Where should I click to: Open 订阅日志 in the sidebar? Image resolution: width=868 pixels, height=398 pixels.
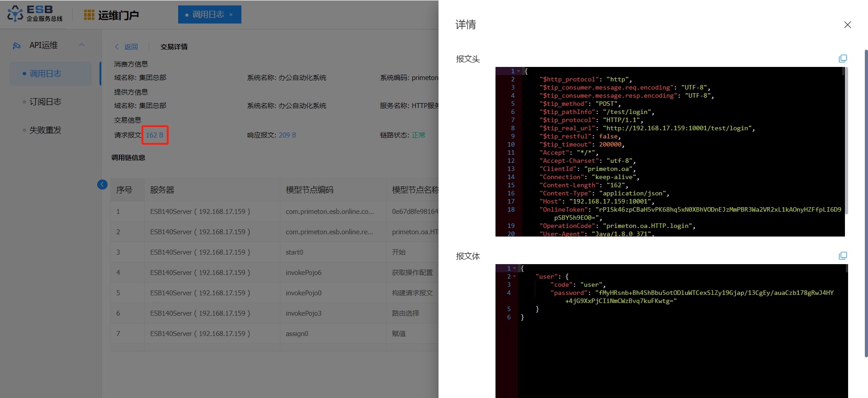tap(45, 102)
